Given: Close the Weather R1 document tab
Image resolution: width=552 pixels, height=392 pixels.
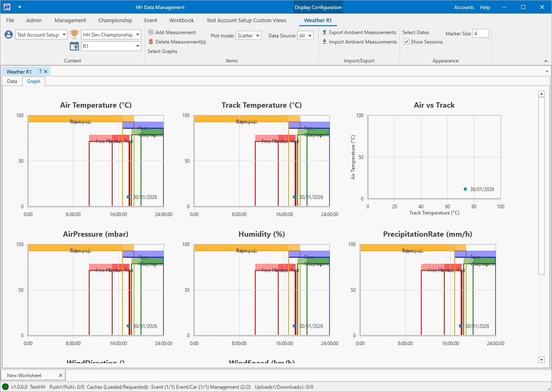Looking at the screenshot, I should pyautogui.click(x=46, y=71).
